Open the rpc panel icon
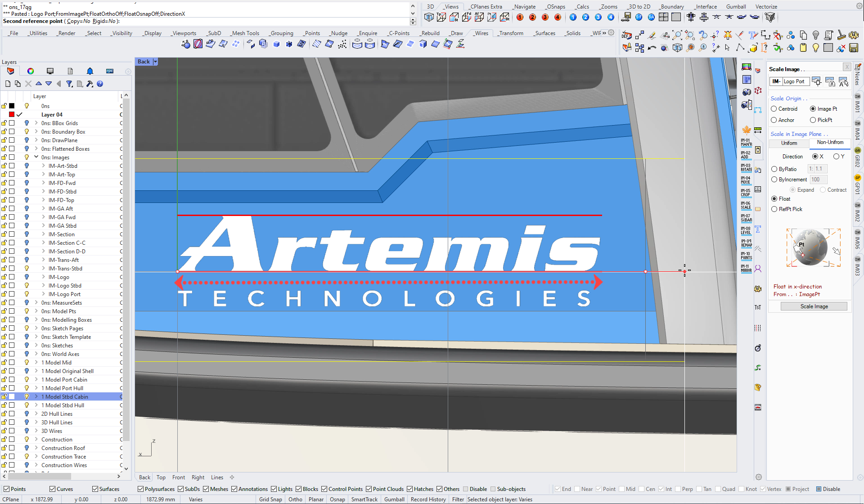 pos(110,71)
